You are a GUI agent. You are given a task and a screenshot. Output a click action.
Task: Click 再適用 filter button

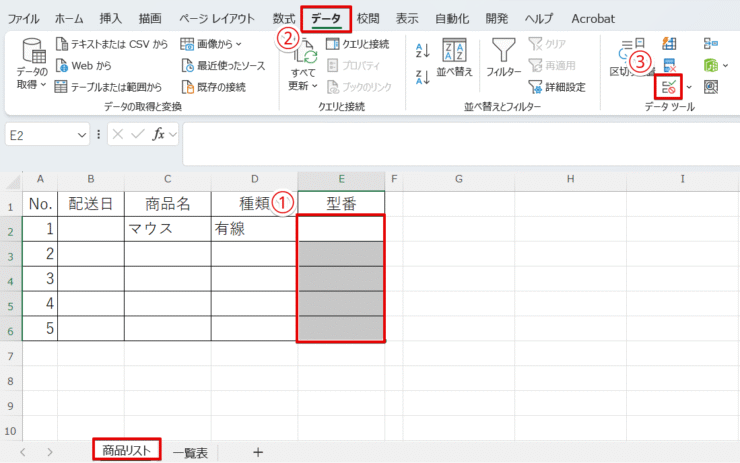[552, 66]
